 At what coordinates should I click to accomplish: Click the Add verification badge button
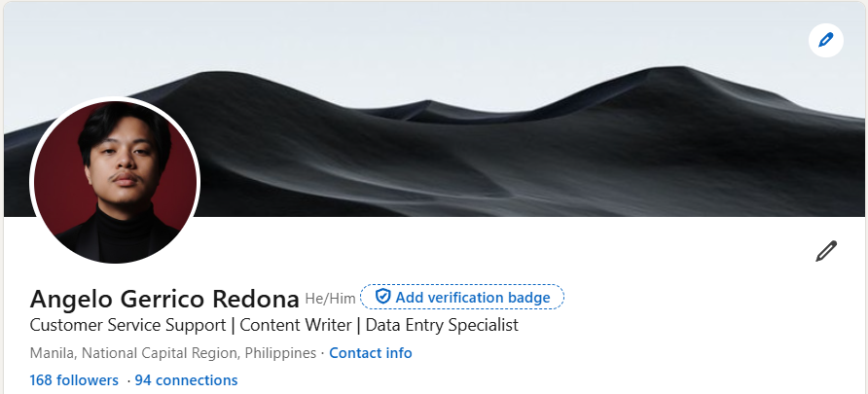(462, 297)
